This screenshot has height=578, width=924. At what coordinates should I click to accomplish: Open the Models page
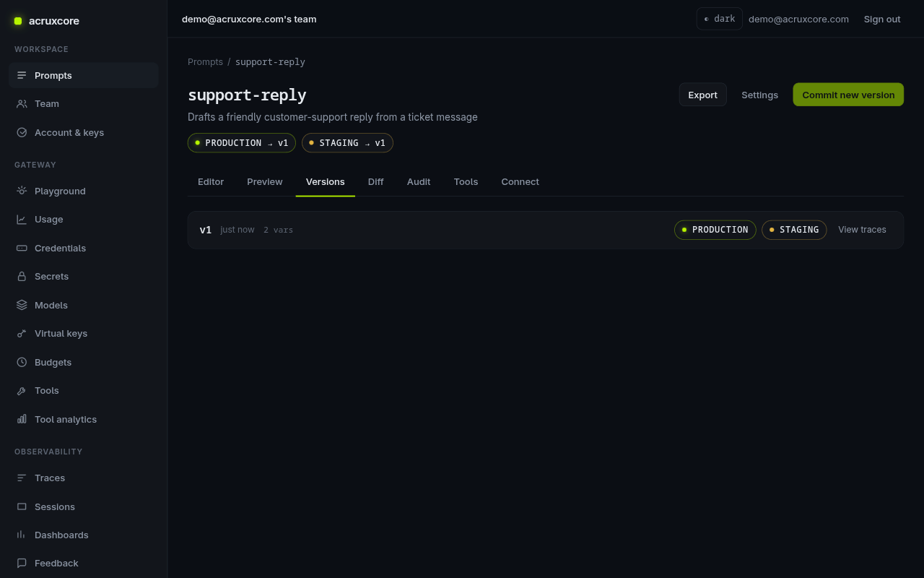point(84,305)
